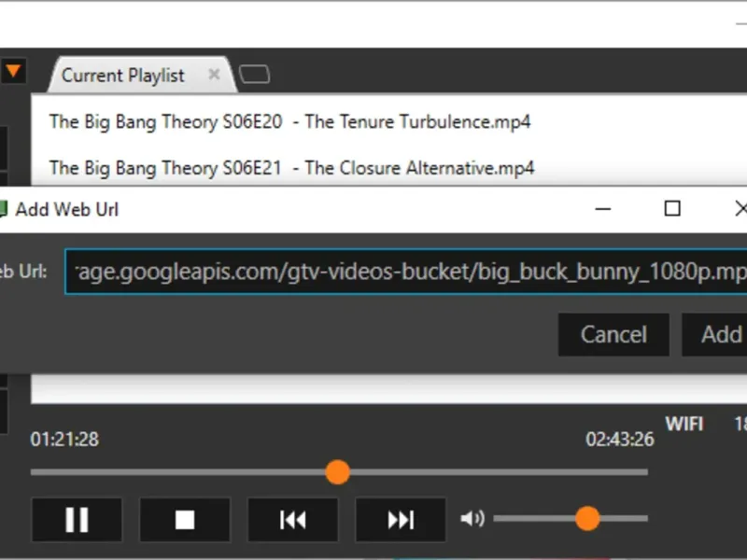
Task: Minimize the Add Web Url dialog
Action: pos(603,208)
